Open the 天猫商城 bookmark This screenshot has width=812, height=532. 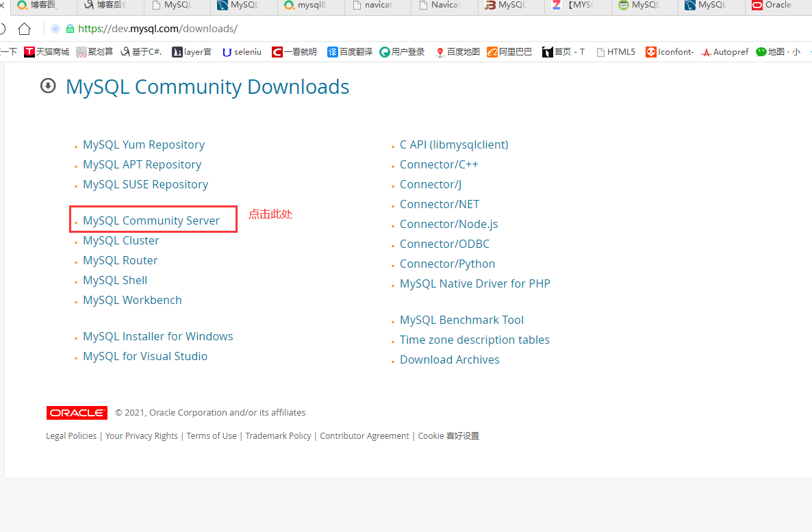coord(47,52)
